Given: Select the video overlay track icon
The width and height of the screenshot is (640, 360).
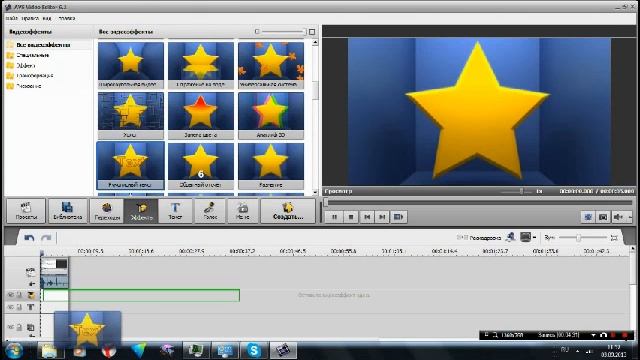Looking at the screenshot, I should click(31, 327).
